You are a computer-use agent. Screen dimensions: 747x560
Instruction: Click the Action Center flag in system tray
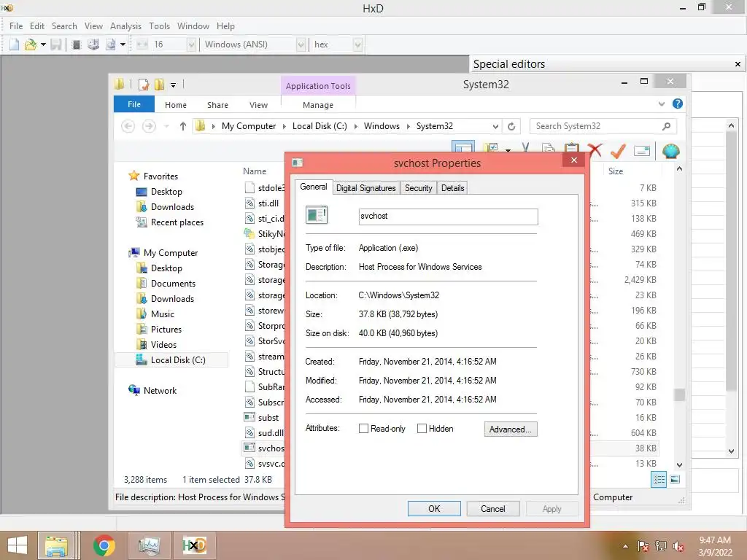(x=643, y=546)
